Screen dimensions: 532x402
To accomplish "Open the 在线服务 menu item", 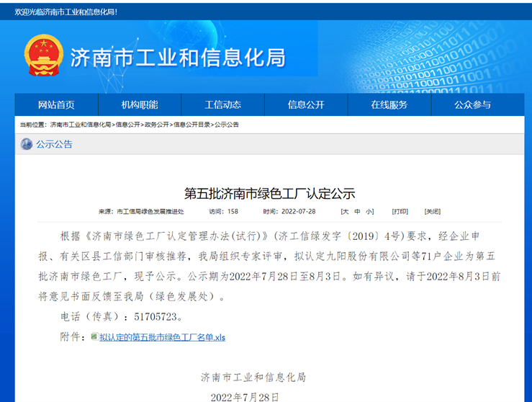I will pos(389,105).
